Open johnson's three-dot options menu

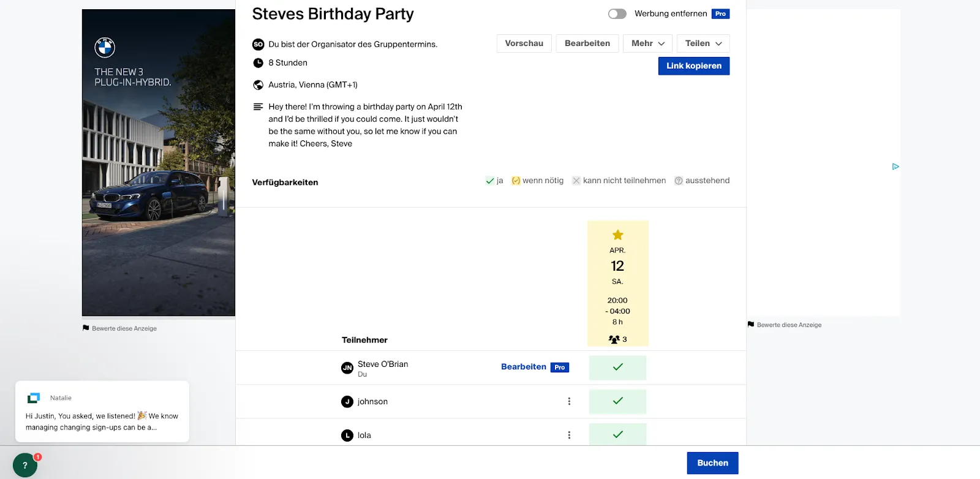569,401
